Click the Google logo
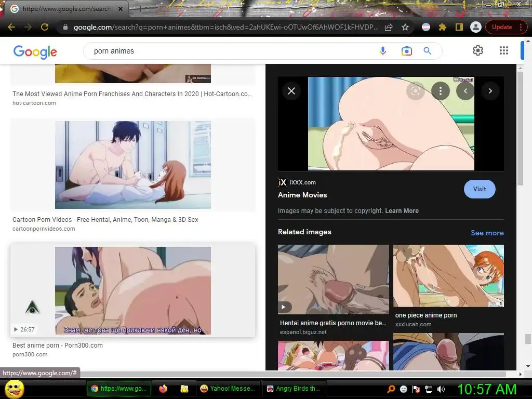Screen dimensions: 532x399 (35, 51)
